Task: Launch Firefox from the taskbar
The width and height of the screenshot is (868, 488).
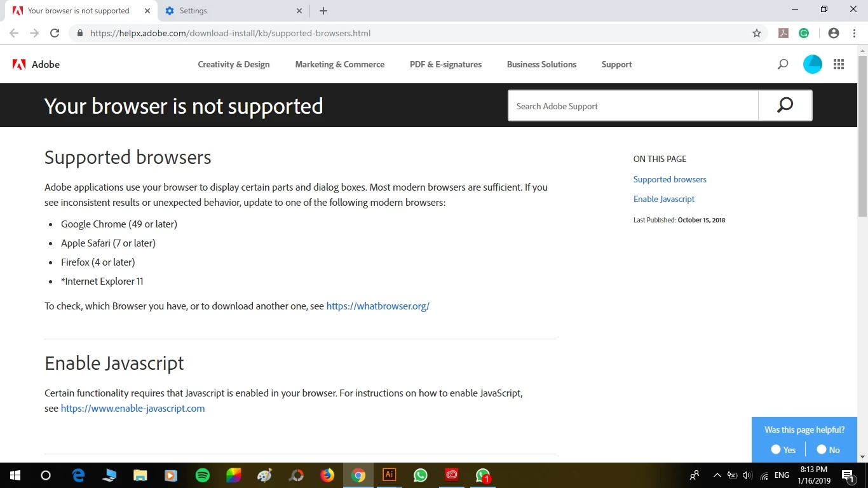Action: point(327,475)
